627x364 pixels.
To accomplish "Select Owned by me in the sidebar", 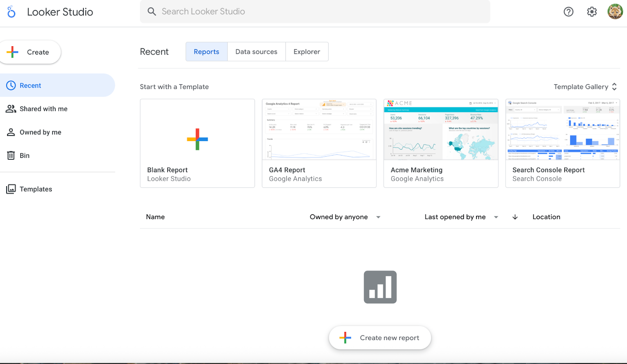I will (57, 132).
